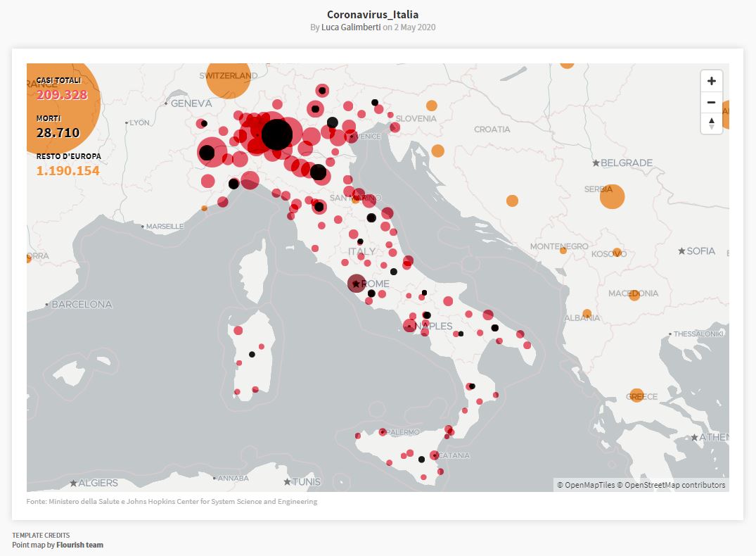Click the orange marker on Greece
The image size is (756, 556).
tap(637, 396)
